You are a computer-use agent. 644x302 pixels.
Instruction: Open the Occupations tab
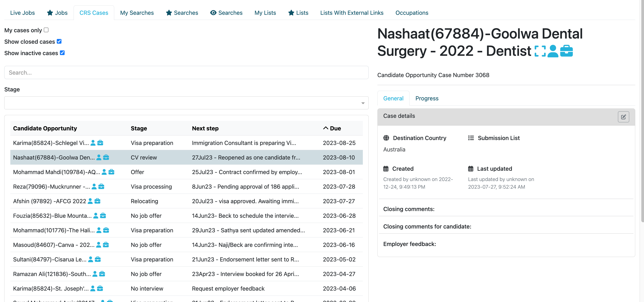coord(412,13)
